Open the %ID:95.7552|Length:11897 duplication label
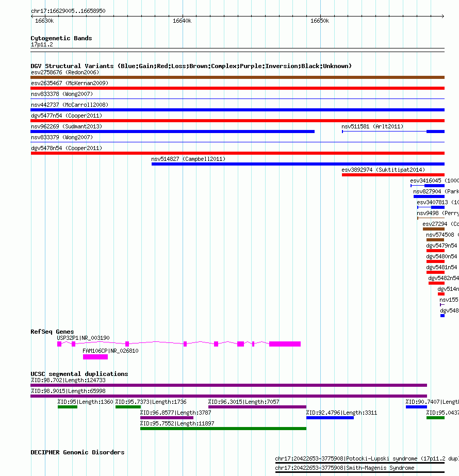 pos(177,423)
